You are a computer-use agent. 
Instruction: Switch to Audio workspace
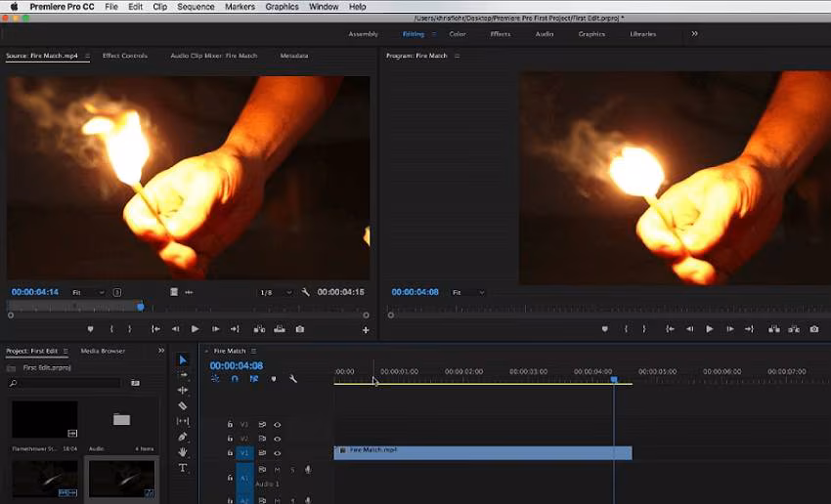[x=545, y=34]
